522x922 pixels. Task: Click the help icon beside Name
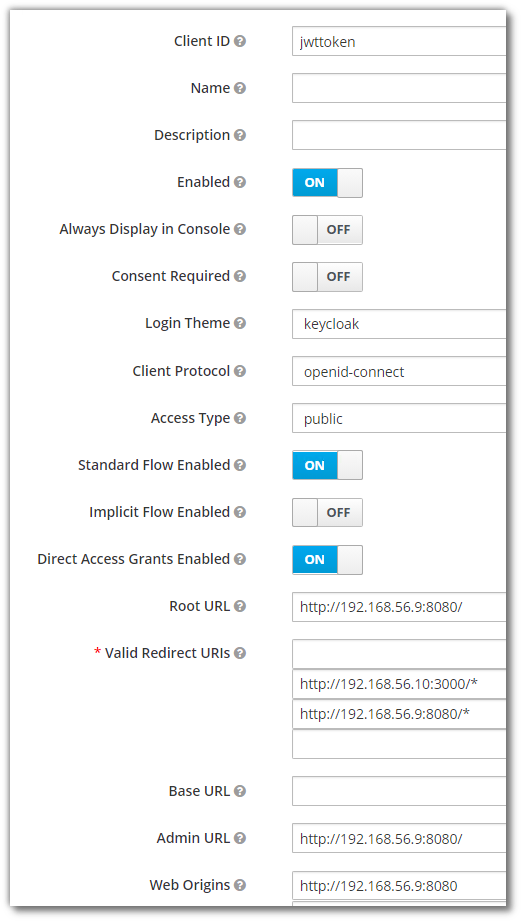click(x=240, y=88)
